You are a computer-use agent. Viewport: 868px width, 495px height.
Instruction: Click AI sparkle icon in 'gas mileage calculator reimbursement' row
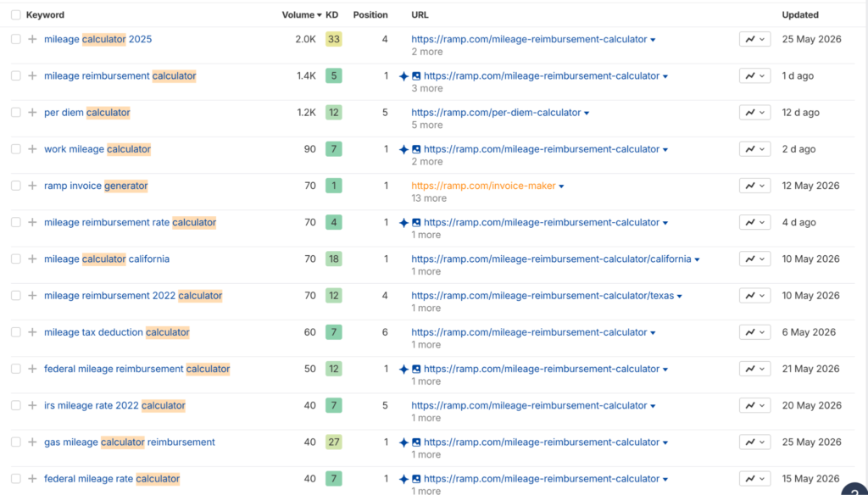tap(403, 442)
